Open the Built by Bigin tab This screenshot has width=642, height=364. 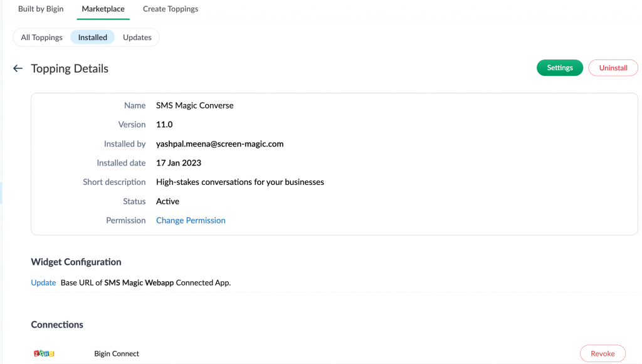pyautogui.click(x=41, y=9)
